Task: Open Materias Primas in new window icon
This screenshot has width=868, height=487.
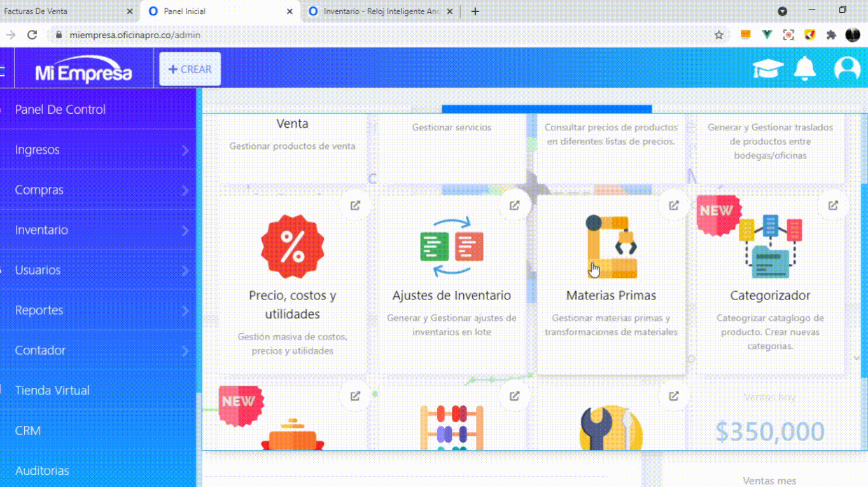Action: coord(673,205)
